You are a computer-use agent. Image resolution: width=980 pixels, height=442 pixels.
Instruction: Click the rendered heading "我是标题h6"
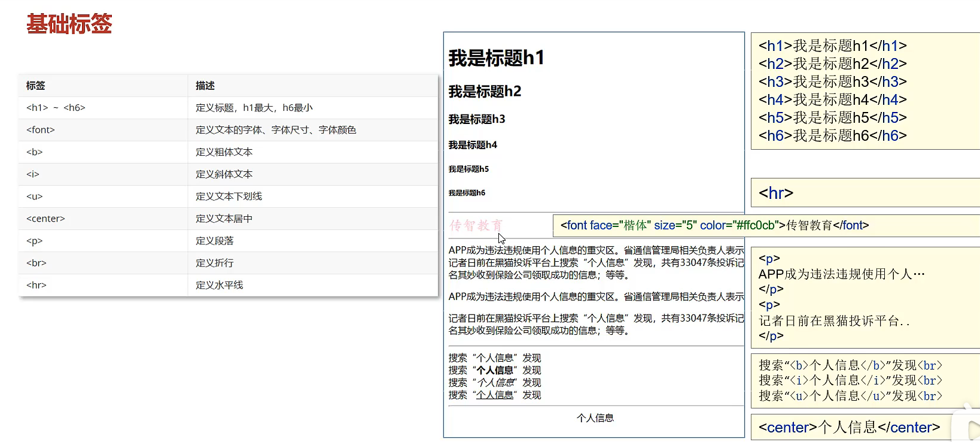click(467, 193)
